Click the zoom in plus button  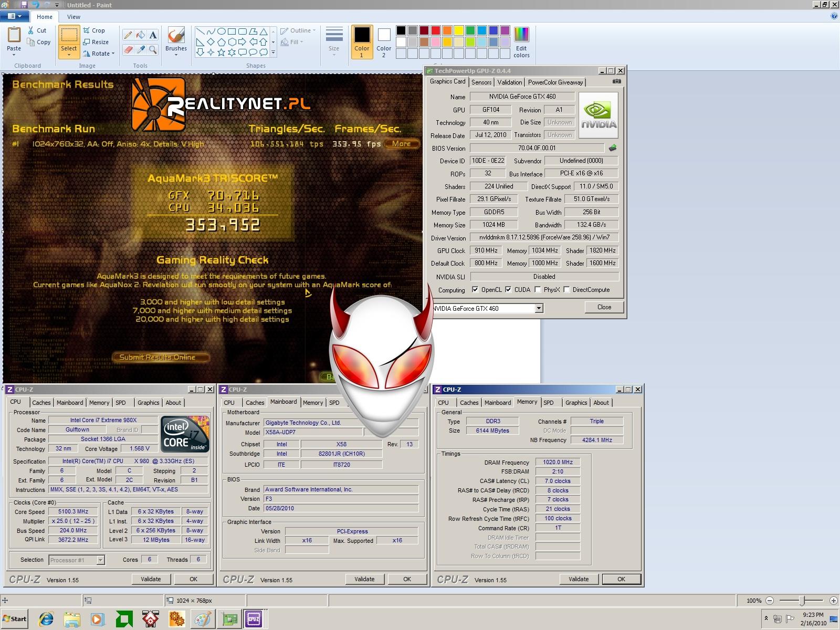coord(833,600)
